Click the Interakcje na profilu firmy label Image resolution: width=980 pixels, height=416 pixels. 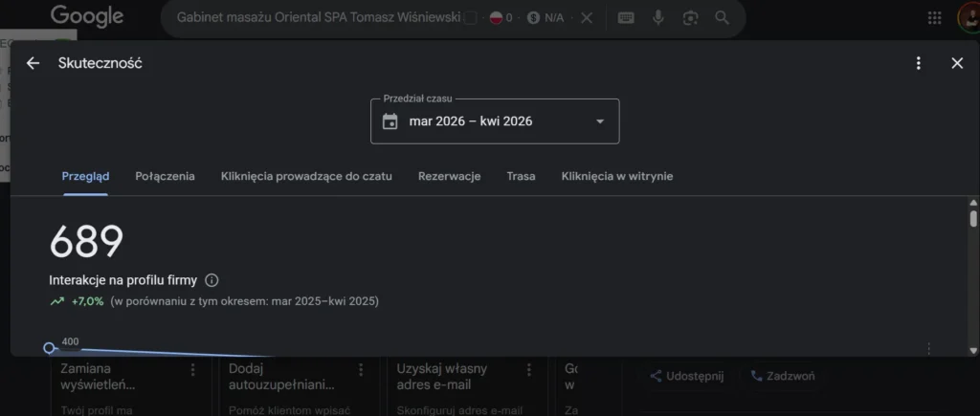(123, 280)
